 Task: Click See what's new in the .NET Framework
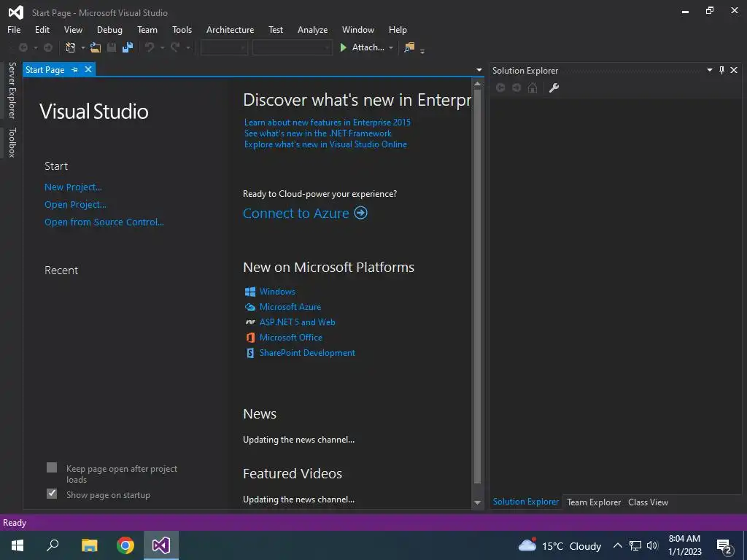pyautogui.click(x=318, y=133)
